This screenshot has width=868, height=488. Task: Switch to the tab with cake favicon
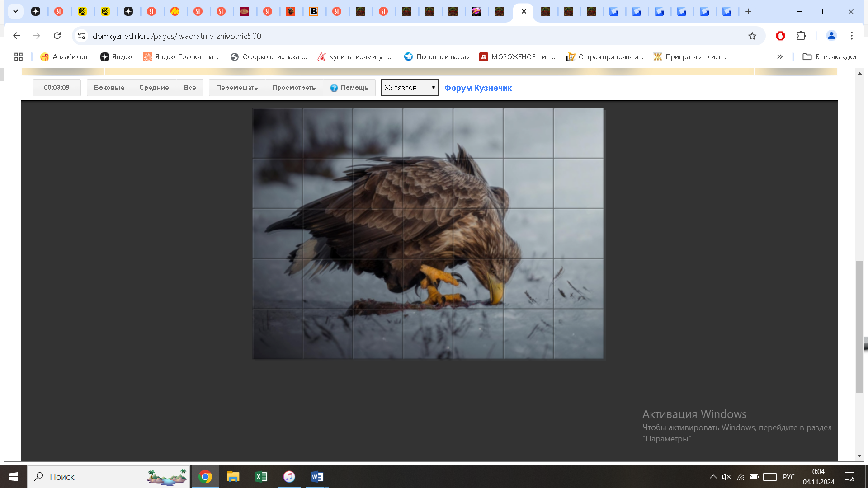click(244, 11)
